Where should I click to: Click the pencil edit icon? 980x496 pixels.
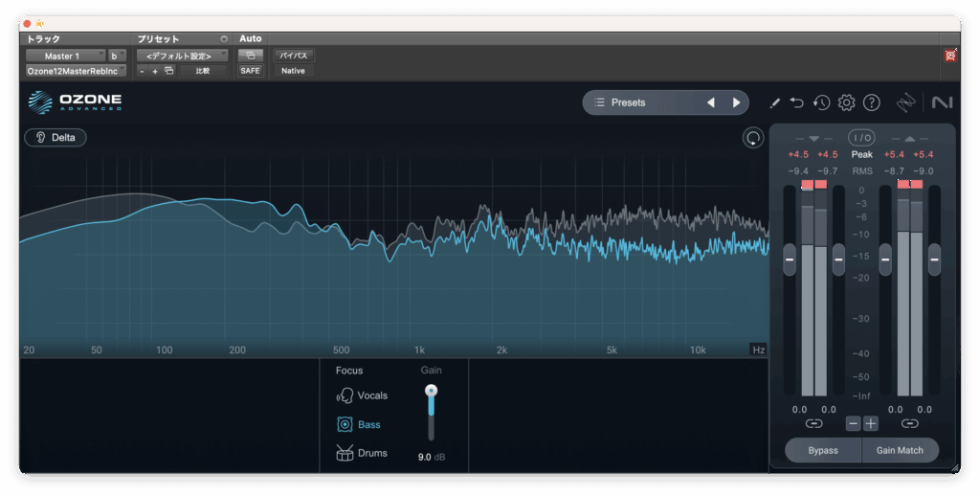click(x=775, y=102)
